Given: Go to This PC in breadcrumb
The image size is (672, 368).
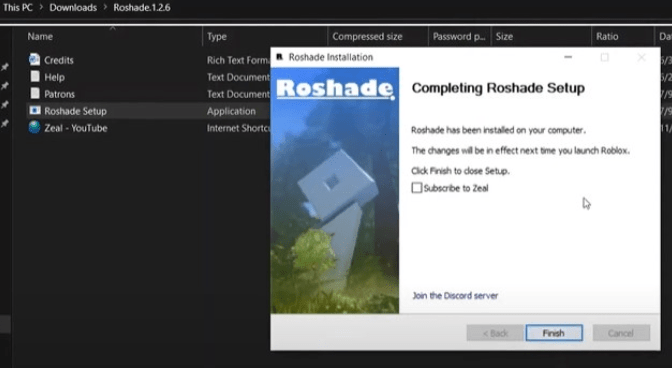Looking at the screenshot, I should pos(18,7).
